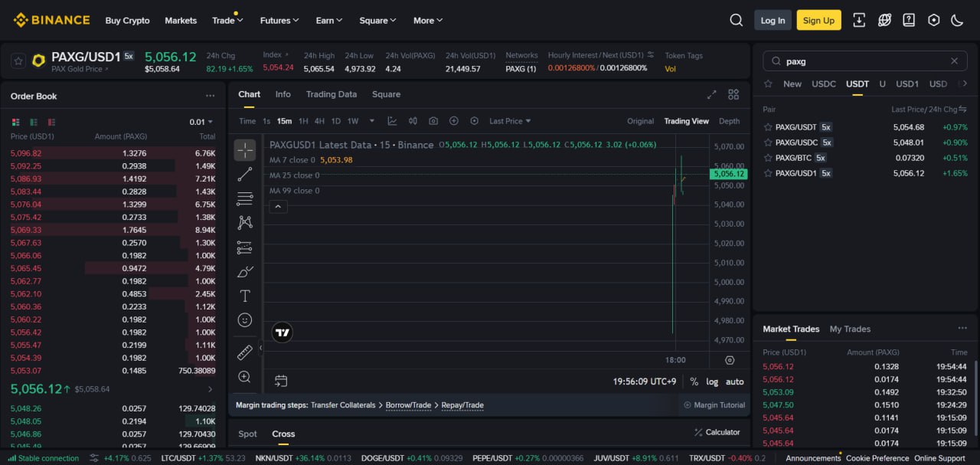Favorite the PAXG/USD1 pair star
This screenshot has width=980, height=465.
pyautogui.click(x=18, y=61)
